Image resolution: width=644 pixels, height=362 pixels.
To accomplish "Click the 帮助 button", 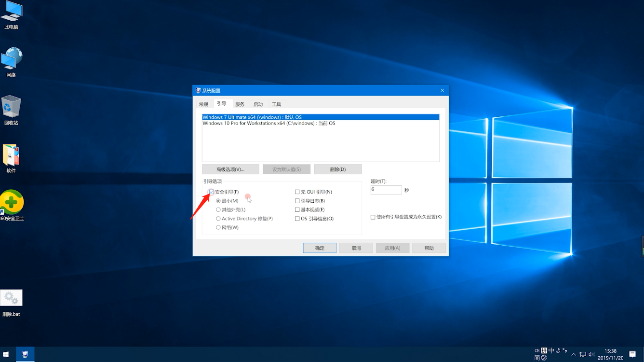I will pos(429,248).
